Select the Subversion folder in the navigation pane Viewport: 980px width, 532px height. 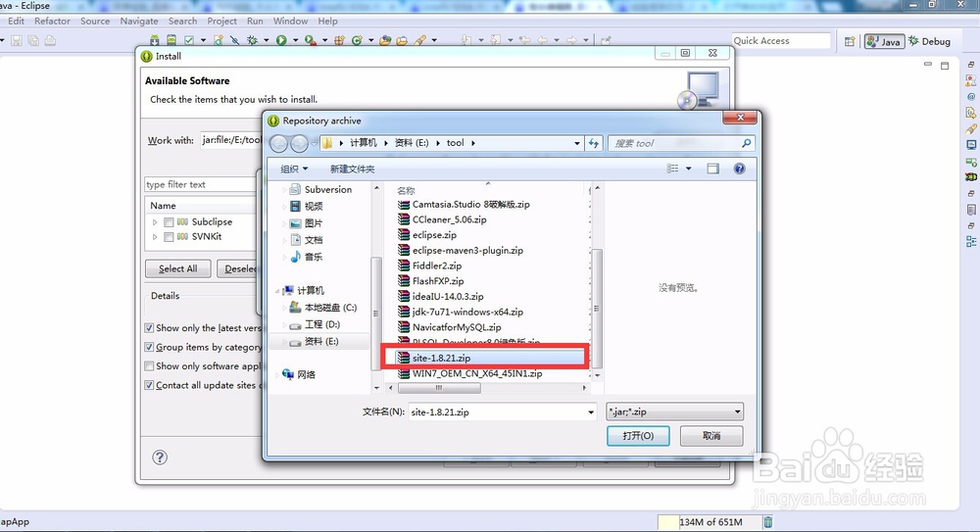click(321, 189)
